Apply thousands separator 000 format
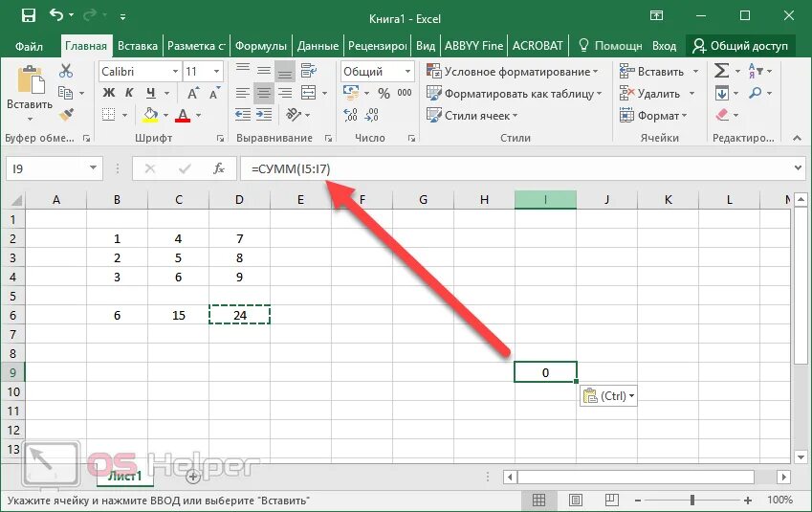The width and height of the screenshot is (812, 512). (405, 93)
